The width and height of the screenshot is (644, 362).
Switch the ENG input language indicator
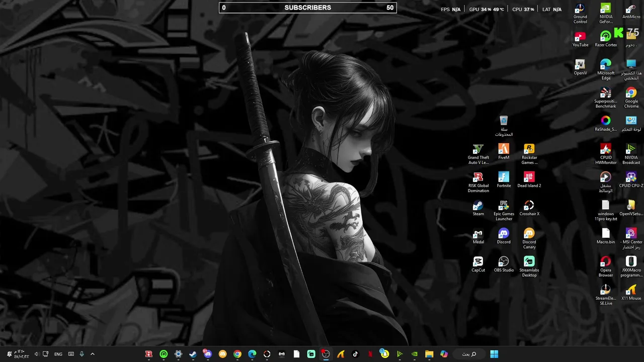tap(58, 354)
